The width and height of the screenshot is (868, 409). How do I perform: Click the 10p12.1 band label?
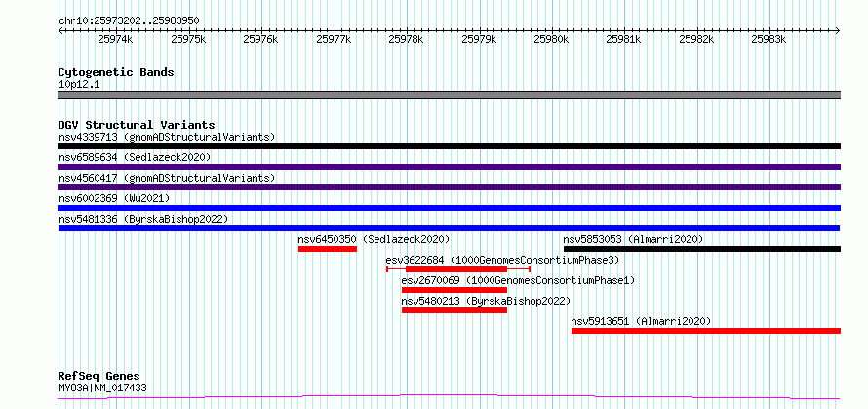[79, 85]
